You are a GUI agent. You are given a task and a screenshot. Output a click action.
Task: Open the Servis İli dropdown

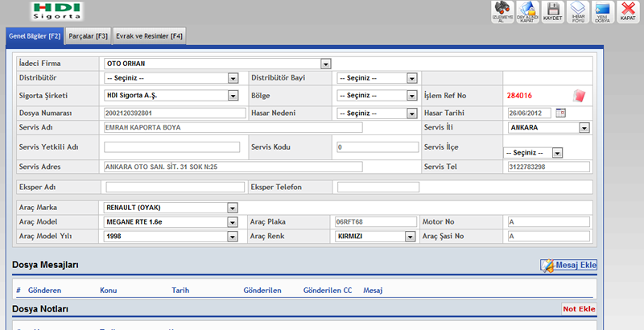[584, 127]
